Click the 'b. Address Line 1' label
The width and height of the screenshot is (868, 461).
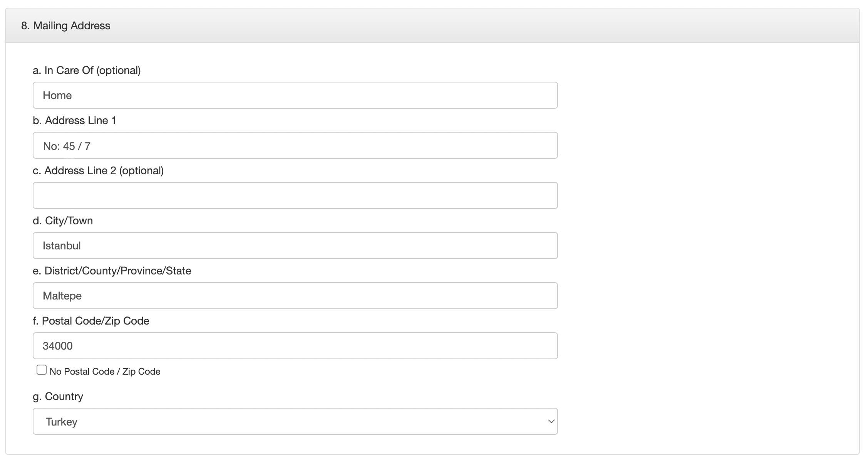[x=74, y=121]
